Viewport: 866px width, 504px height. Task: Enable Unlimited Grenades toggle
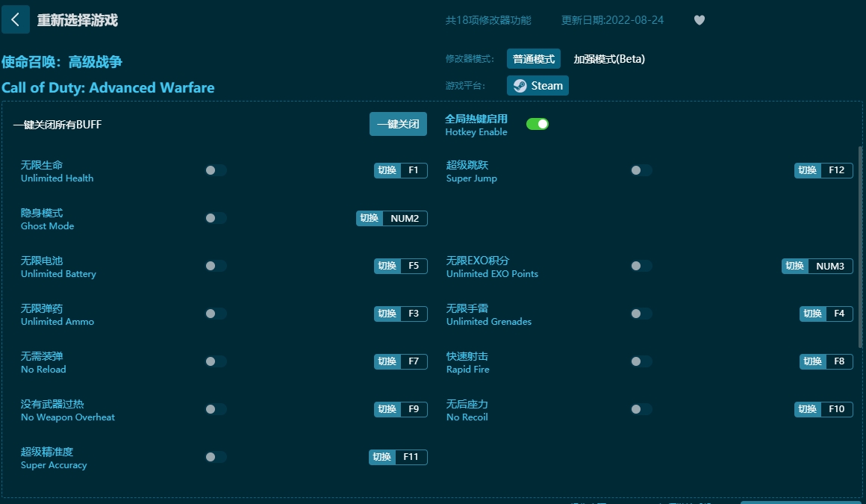click(x=641, y=314)
